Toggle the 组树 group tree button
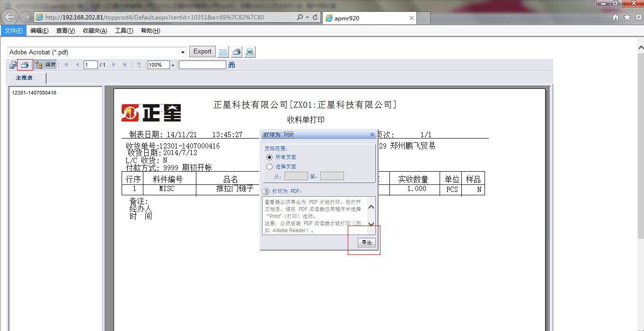This screenshot has width=644, height=331. pyautogui.click(x=45, y=64)
